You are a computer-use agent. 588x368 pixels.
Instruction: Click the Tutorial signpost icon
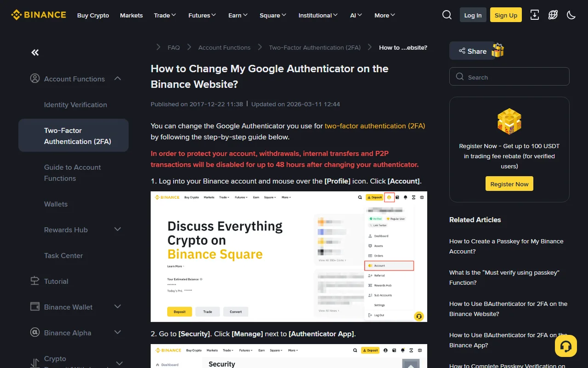coord(34,281)
